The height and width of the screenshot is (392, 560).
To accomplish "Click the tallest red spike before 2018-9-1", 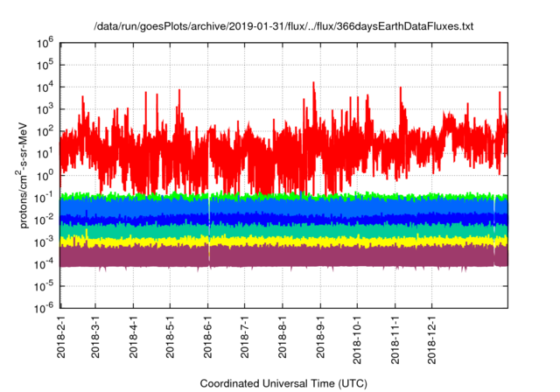I will (314, 86).
